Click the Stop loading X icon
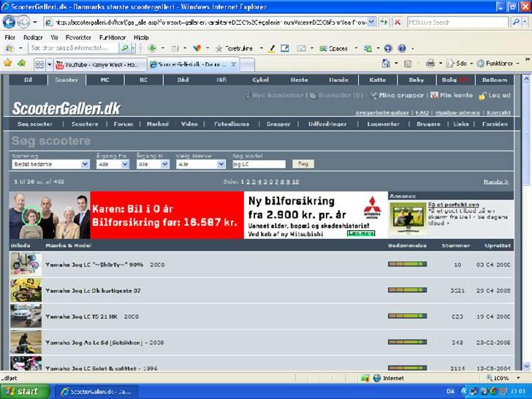Screen dimensions: 532x399 [398, 23]
